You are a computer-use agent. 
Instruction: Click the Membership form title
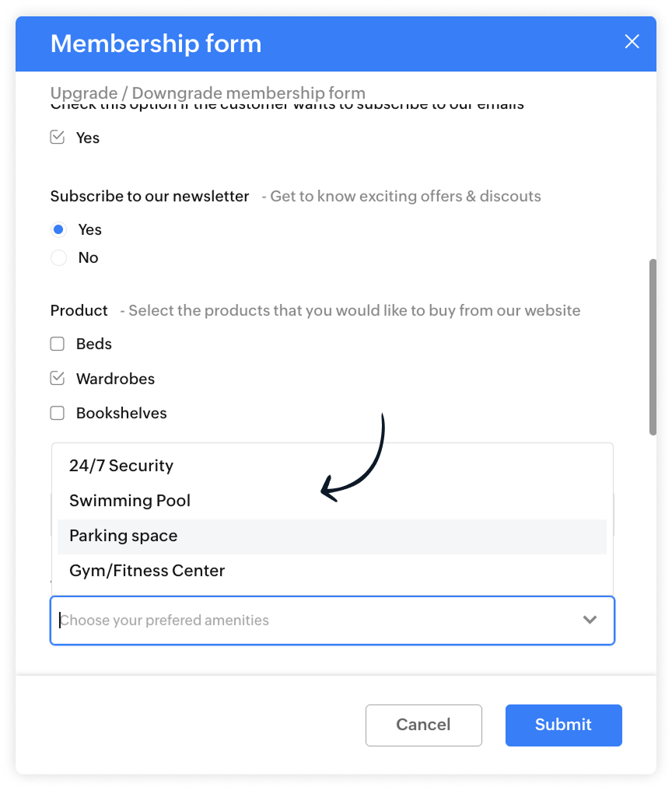156,44
